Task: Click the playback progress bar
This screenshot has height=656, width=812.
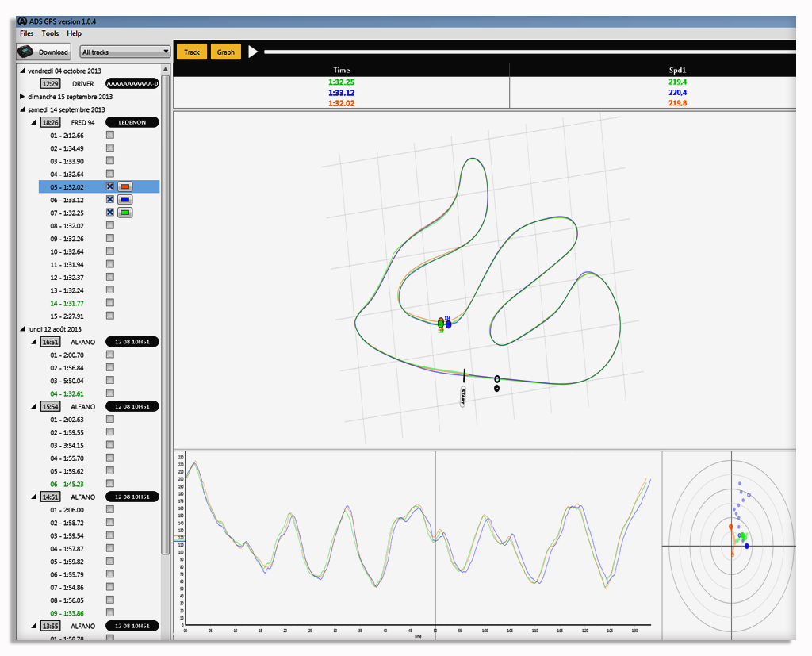Action: [529, 52]
